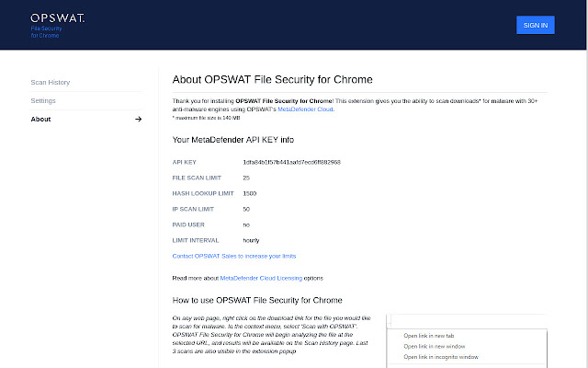Click the OPSWAT logo in the header
Viewport: 588px width, 368px height.
point(58,17)
